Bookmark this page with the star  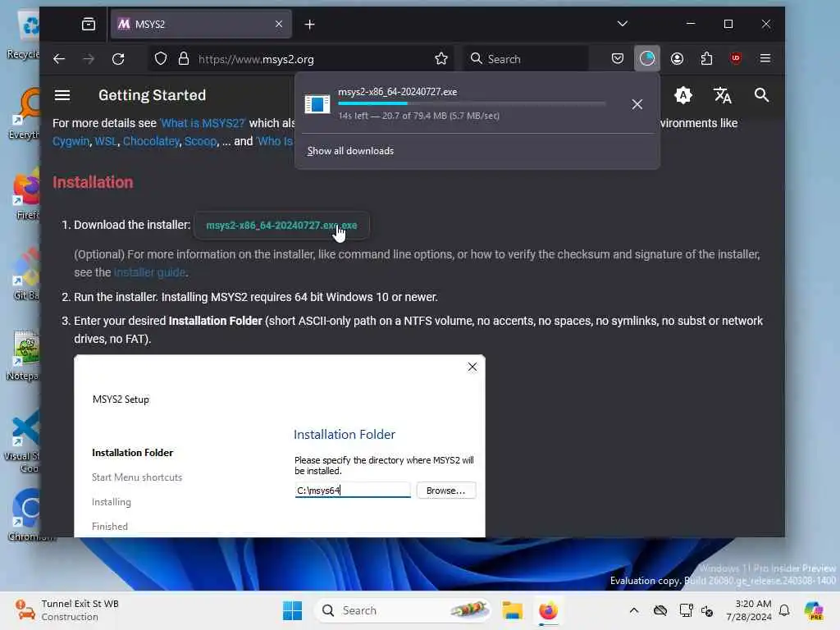pos(441,59)
